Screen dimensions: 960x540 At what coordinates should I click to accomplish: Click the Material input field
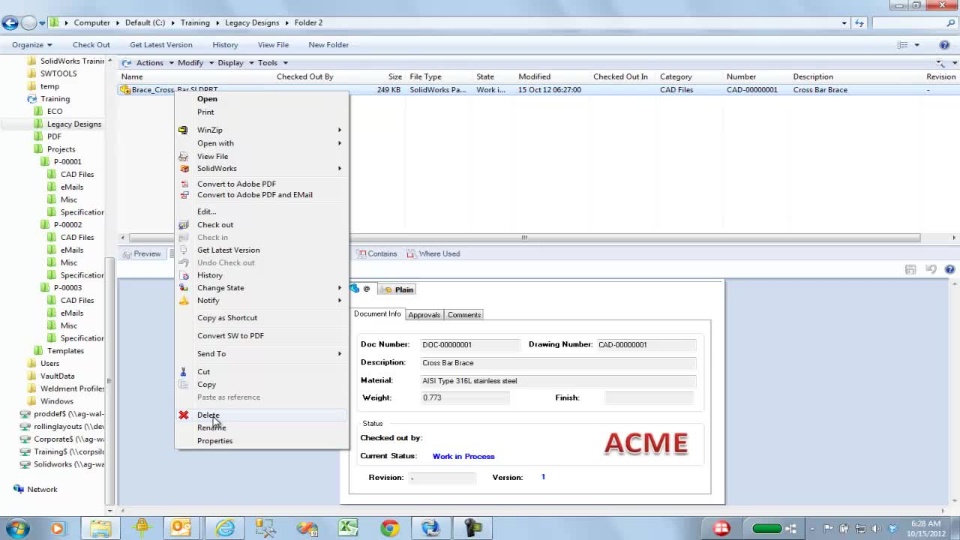pyautogui.click(x=558, y=380)
